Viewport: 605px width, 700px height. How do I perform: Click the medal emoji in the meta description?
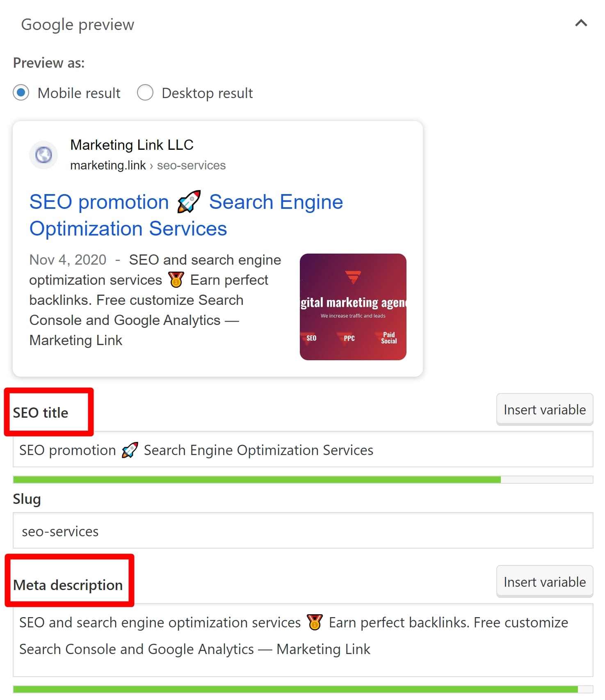(x=314, y=622)
